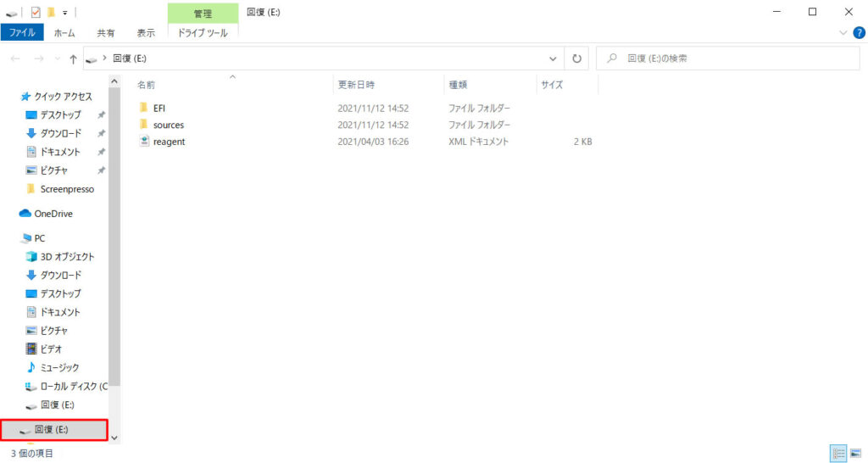Click the 3 個の項目 status text
Image resolution: width=868 pixels, height=463 pixels.
click(x=32, y=454)
